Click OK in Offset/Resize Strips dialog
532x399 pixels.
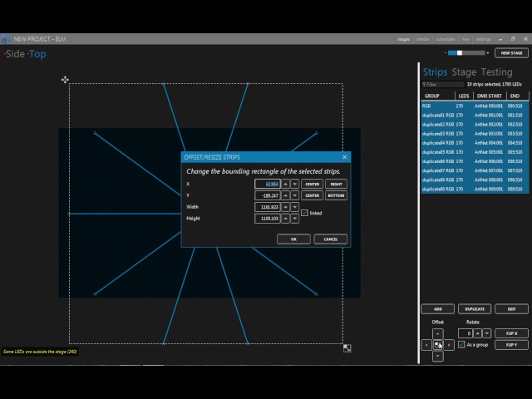(x=293, y=239)
